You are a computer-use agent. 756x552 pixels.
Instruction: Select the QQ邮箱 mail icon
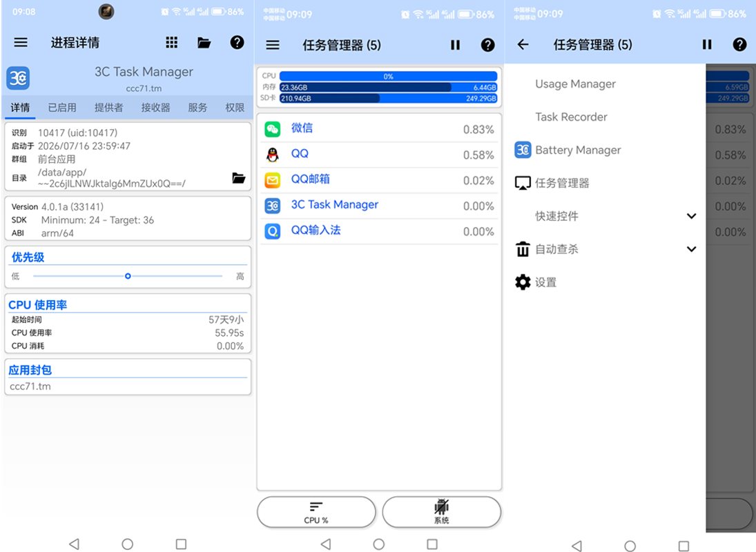coord(273,180)
